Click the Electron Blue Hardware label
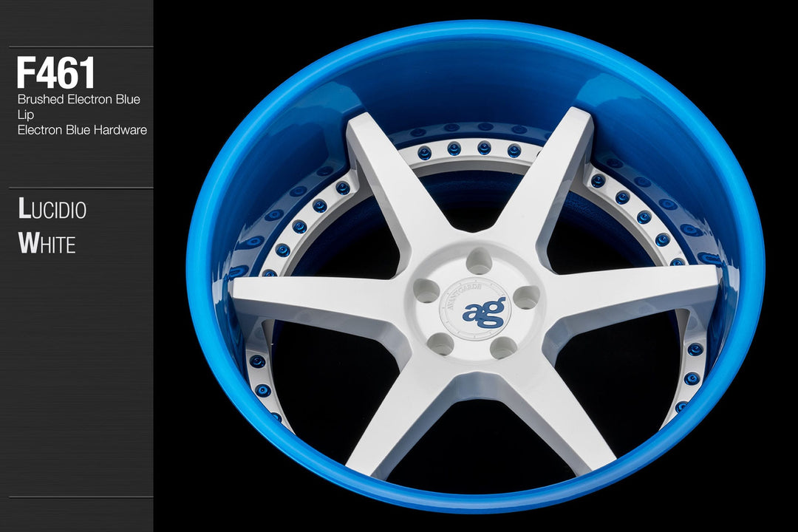 point(82,130)
